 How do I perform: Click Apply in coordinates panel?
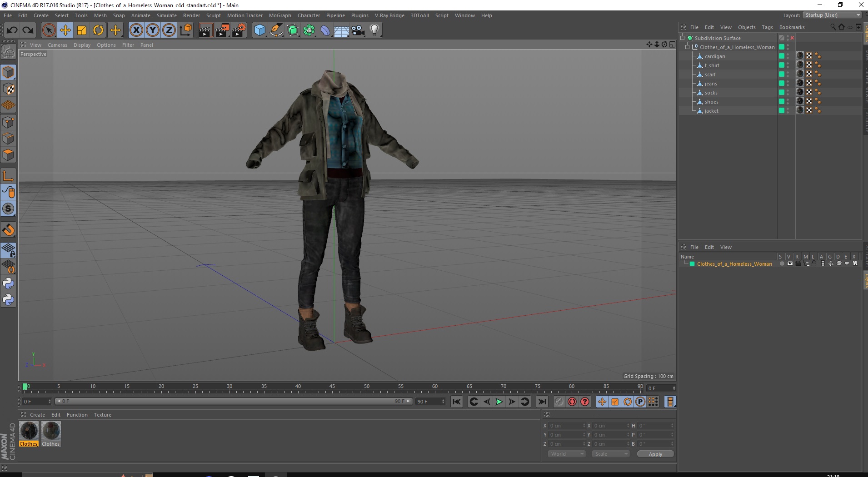click(655, 454)
